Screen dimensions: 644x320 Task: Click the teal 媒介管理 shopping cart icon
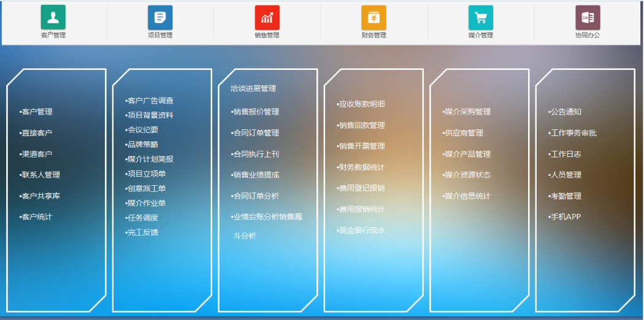pos(481,18)
